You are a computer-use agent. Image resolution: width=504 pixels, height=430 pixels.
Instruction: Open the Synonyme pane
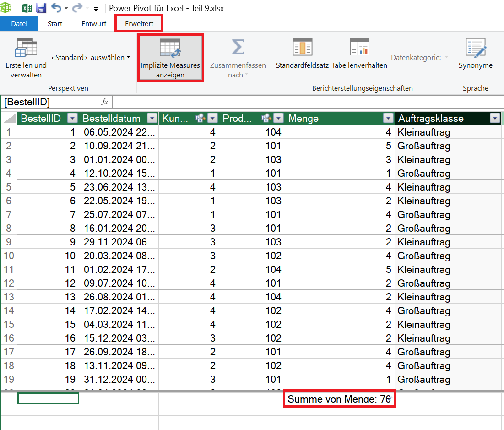pos(476,54)
